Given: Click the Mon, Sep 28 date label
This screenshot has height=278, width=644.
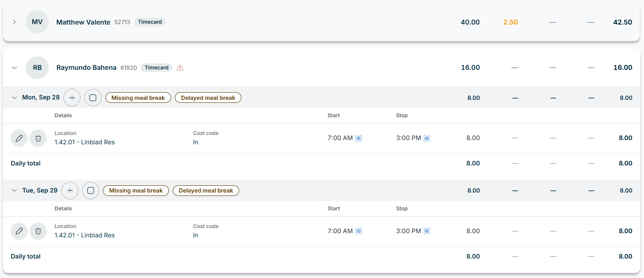Looking at the screenshot, I should [x=41, y=98].
